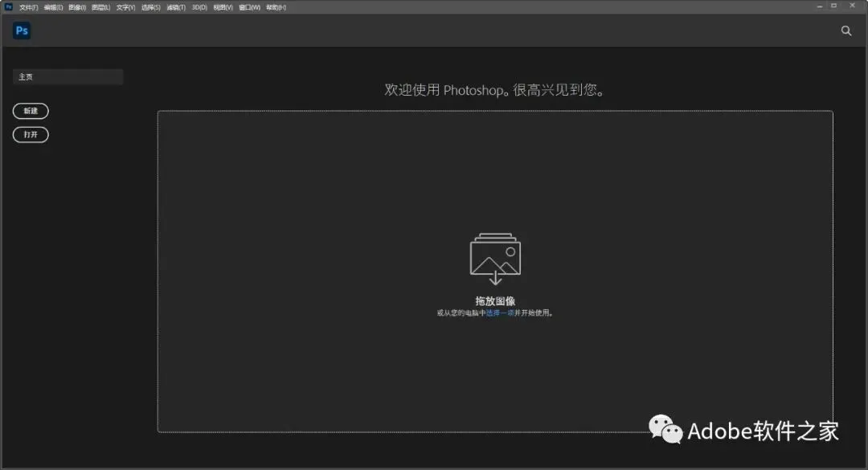The height and width of the screenshot is (470, 868).
Task: Click the drop image icon
Action: (495, 259)
